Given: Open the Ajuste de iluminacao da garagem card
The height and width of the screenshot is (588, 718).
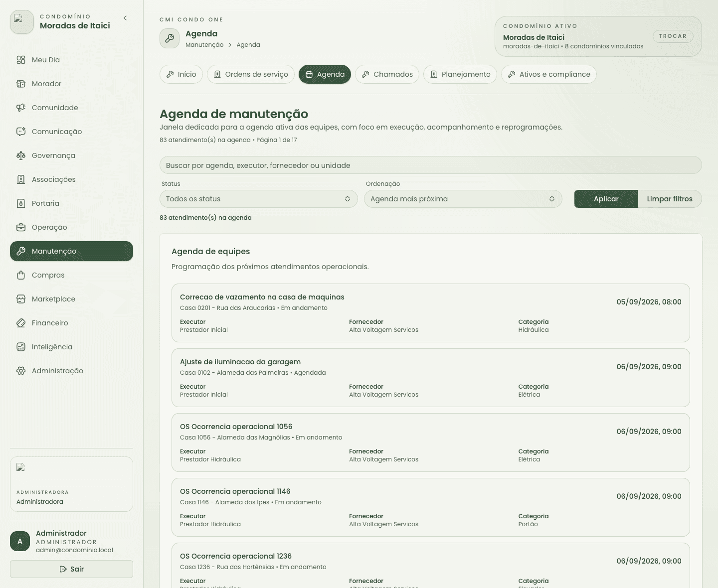Looking at the screenshot, I should point(431,378).
